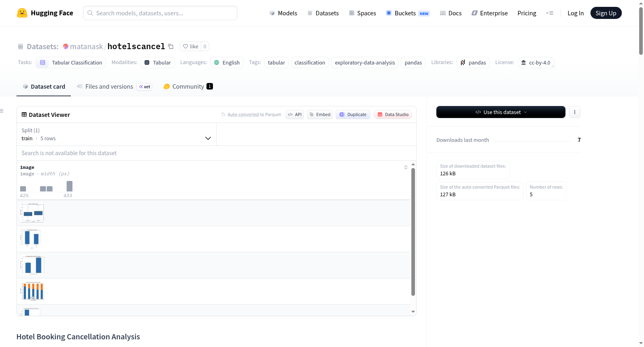The width and height of the screenshot is (644, 347).
Task: Open the first box plot image thumbnail
Action: (32, 213)
